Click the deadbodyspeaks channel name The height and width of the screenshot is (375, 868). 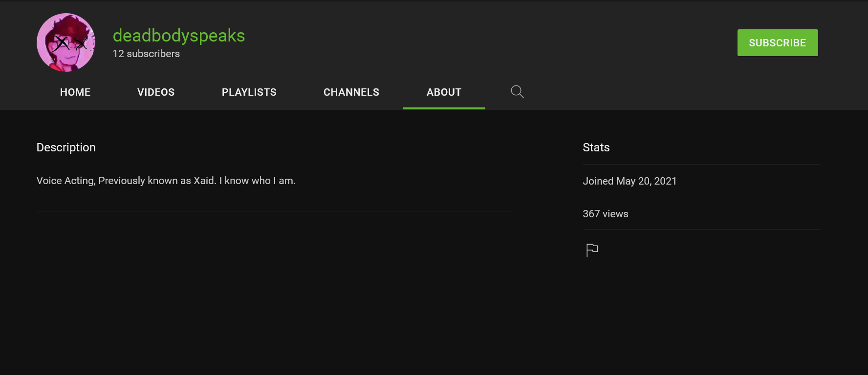[179, 36]
